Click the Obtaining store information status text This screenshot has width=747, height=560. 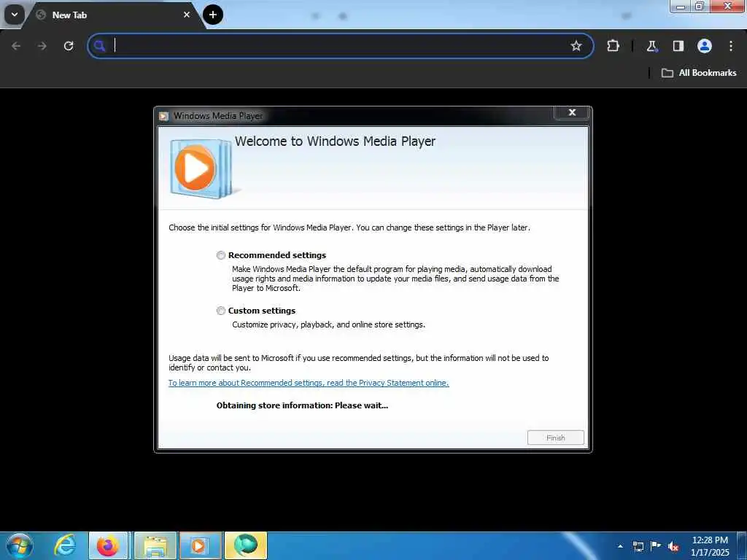tap(302, 405)
